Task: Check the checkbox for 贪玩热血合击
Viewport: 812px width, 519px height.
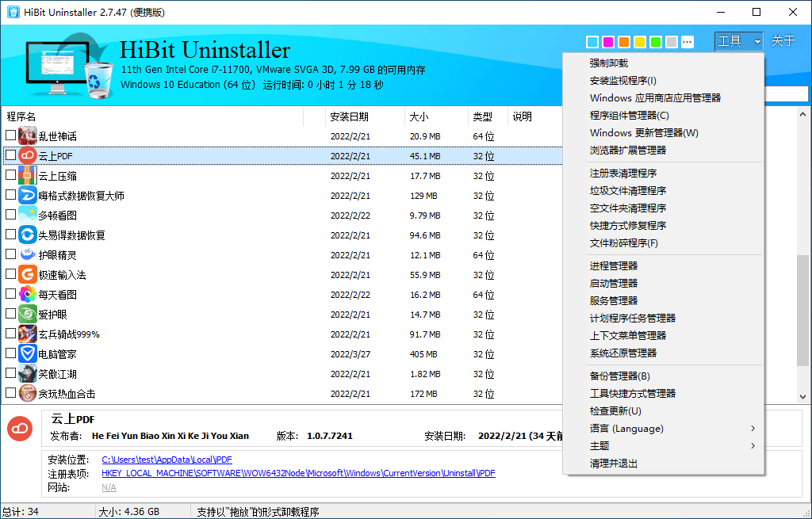Action: 11,393
